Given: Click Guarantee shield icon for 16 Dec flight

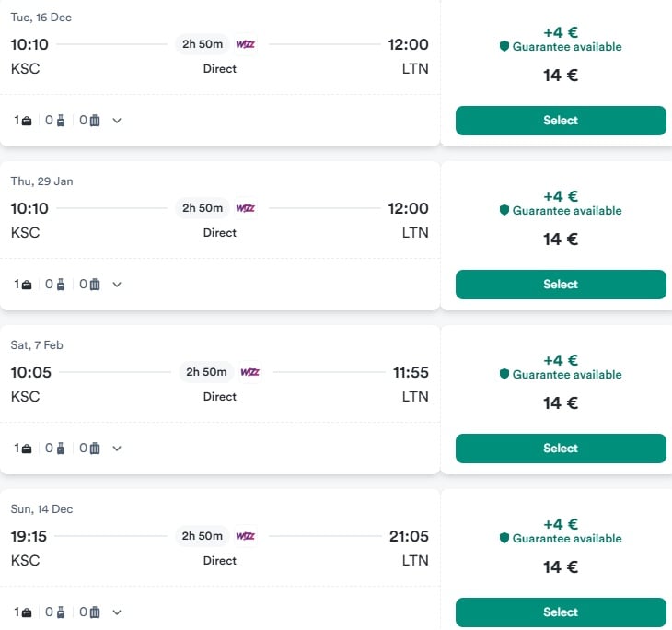Looking at the screenshot, I should click(504, 46).
